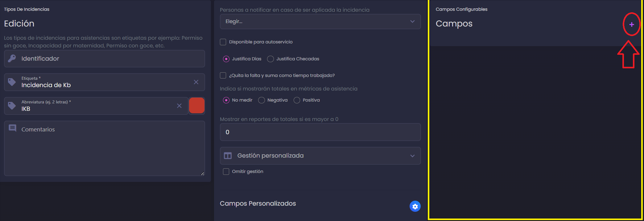
Task: Click the plus icon to add Campos
Action: click(x=632, y=24)
